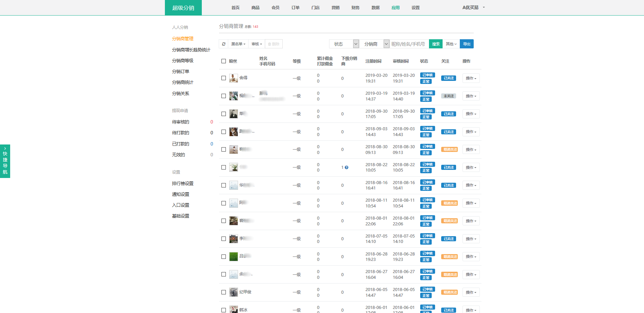Open 分销商等级 in the sidebar
Image resolution: width=644 pixels, height=313 pixels.
point(183,61)
